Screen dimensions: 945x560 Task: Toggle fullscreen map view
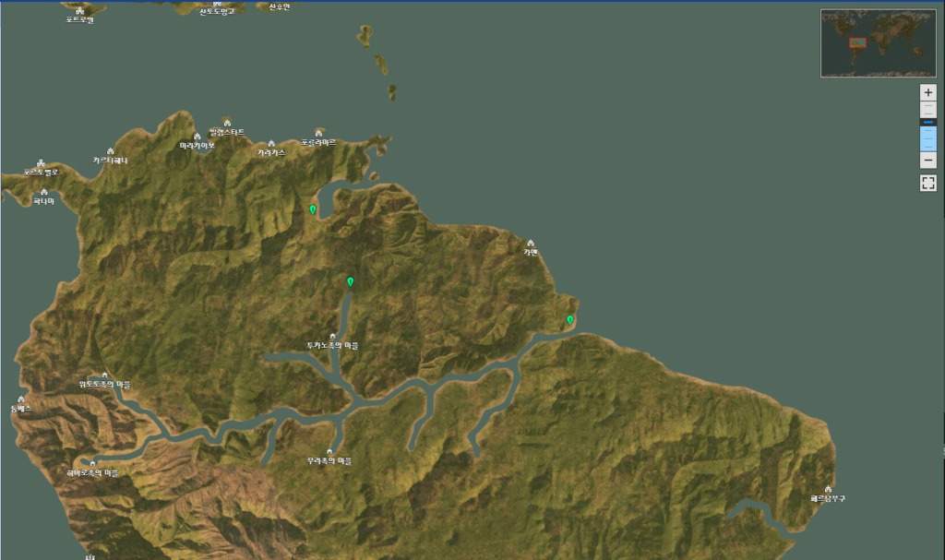coord(928,183)
